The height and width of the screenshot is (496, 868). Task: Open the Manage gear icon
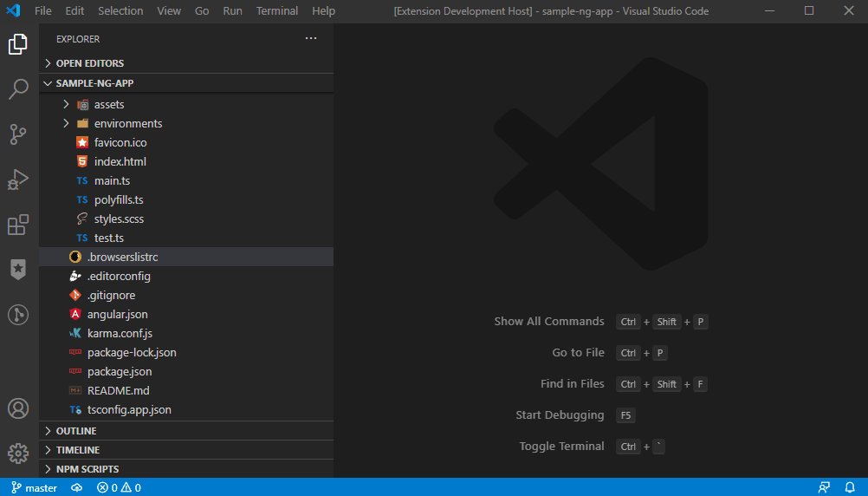[17, 454]
